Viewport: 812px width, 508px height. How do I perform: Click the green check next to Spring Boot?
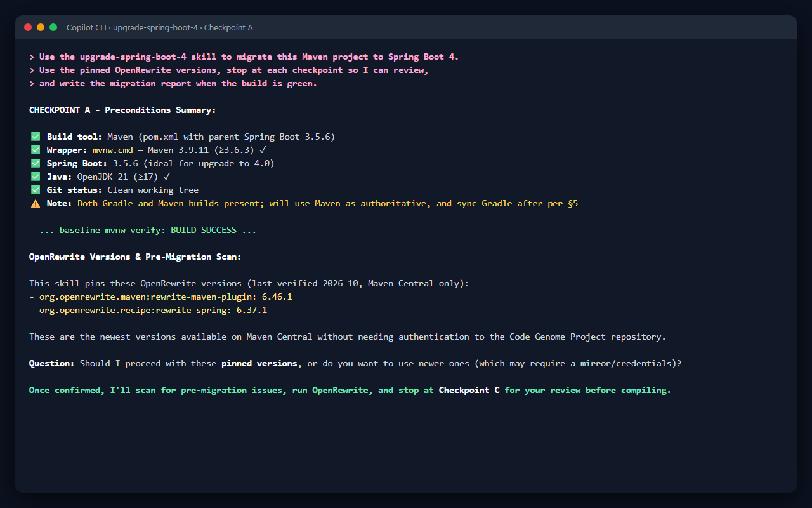[36, 163]
